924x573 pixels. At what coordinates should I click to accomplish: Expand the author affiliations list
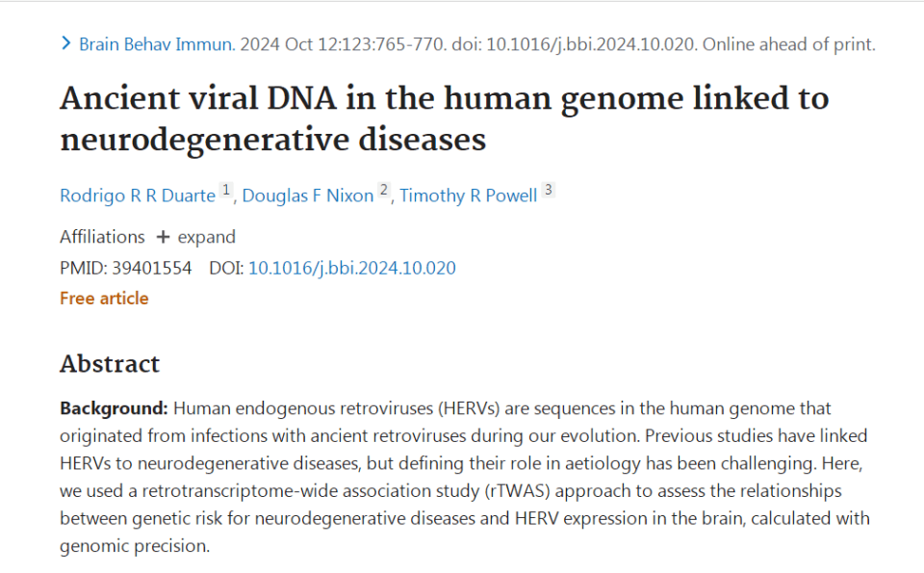pos(195,237)
